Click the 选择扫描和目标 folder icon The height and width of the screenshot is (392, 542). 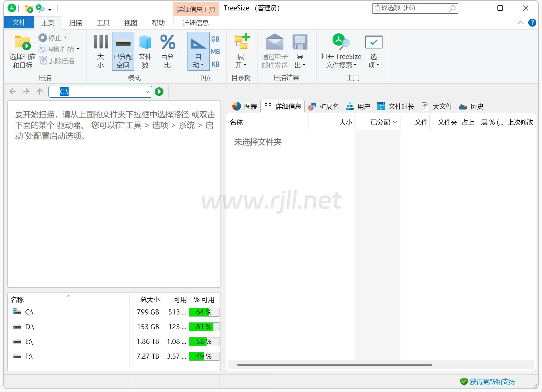tap(22, 43)
